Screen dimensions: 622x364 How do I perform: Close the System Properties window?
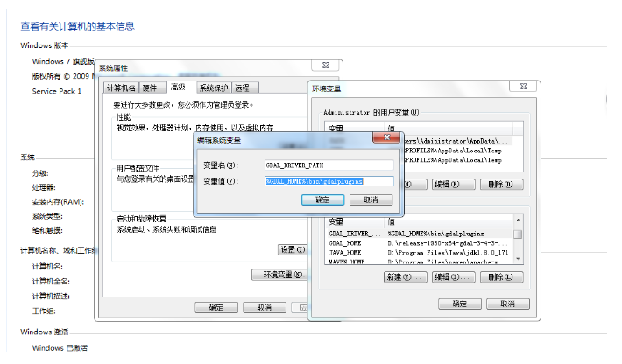(326, 66)
